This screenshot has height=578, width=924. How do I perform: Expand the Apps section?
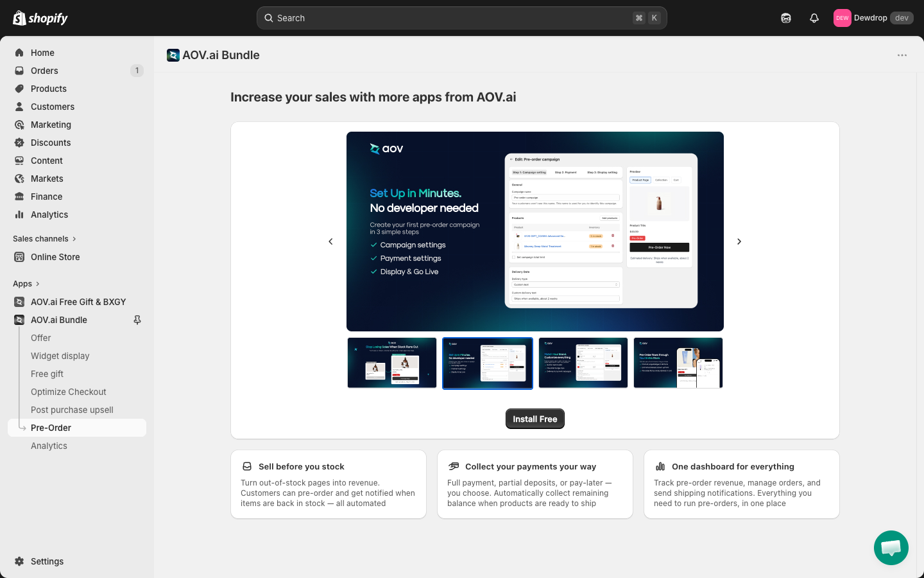[x=26, y=284]
